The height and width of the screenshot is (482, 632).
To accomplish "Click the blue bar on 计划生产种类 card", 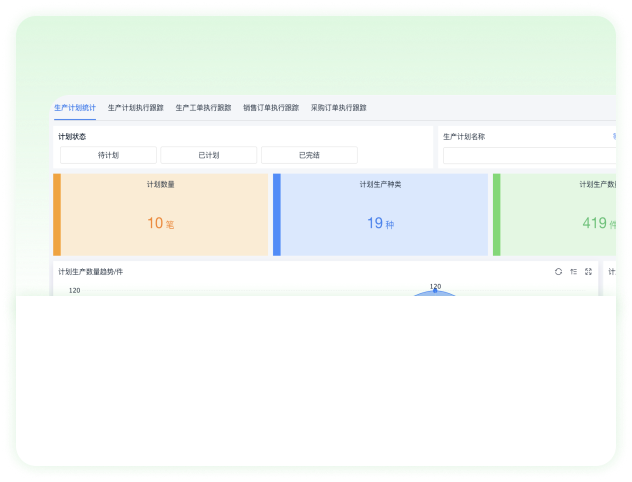I will click(277, 214).
